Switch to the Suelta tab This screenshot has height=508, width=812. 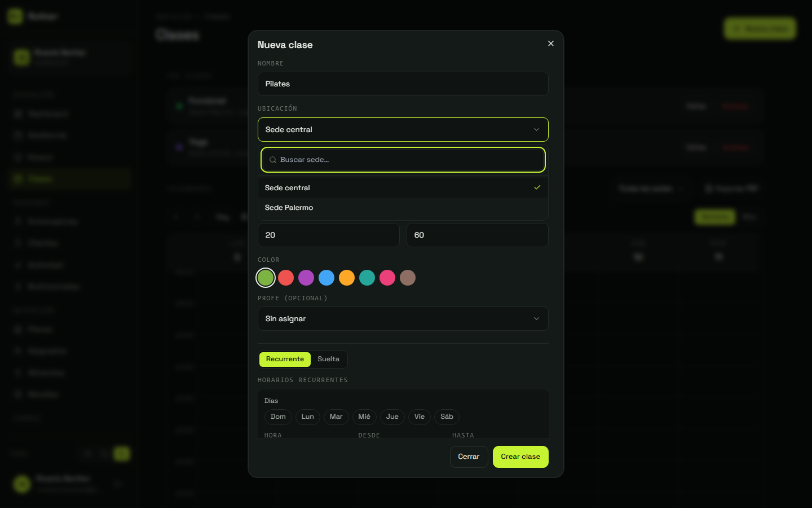329,359
